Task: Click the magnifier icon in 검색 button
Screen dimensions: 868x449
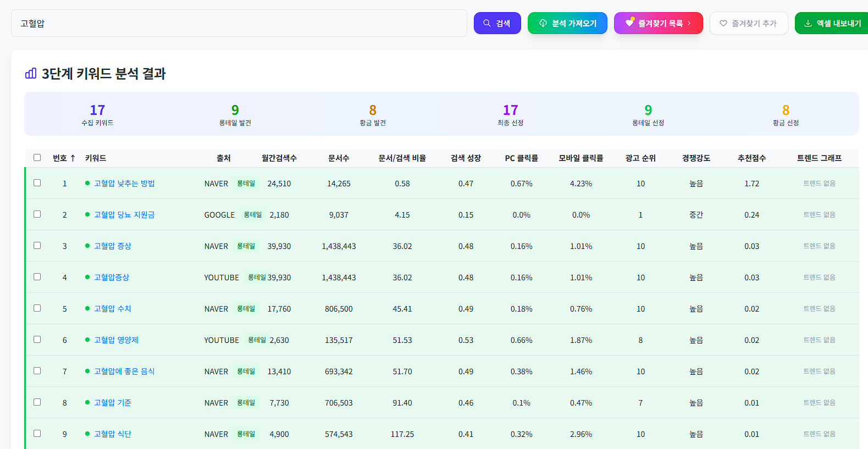Action: (x=486, y=23)
